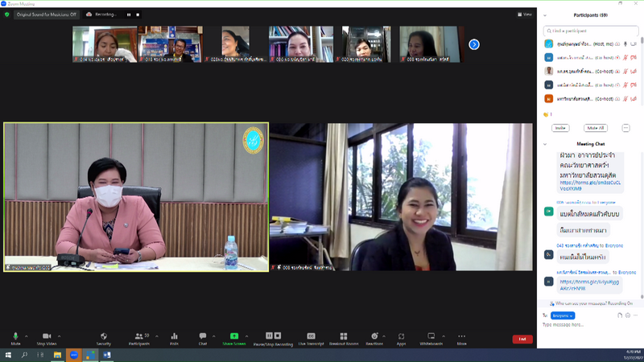This screenshot has width=644, height=362.
Task: Collapse the Participants panel chevron
Action: pyautogui.click(x=547, y=15)
